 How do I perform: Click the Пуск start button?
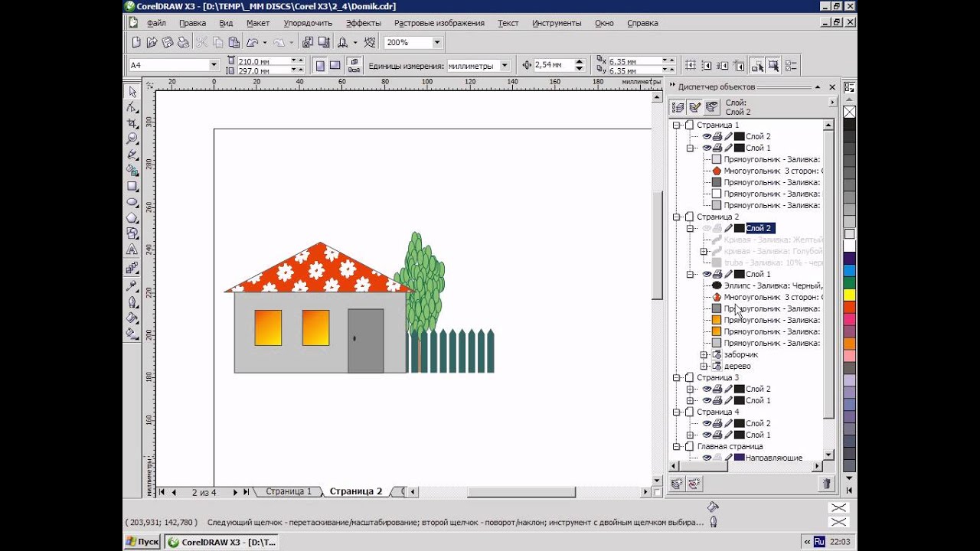142,542
